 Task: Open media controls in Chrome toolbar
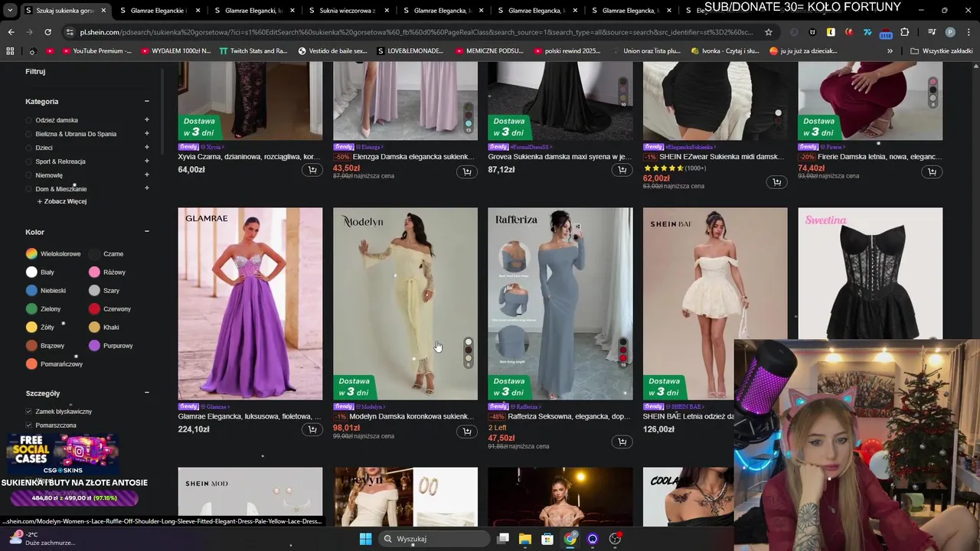tap(932, 32)
